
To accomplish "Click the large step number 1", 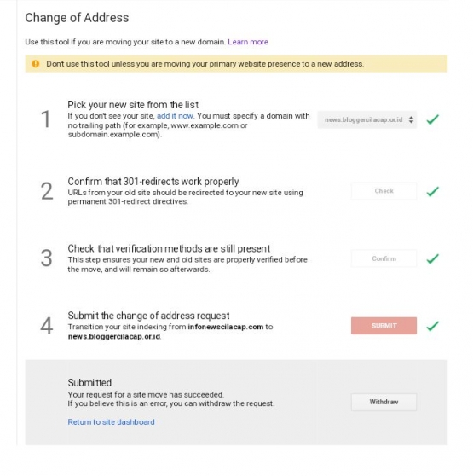I will 46,119.
